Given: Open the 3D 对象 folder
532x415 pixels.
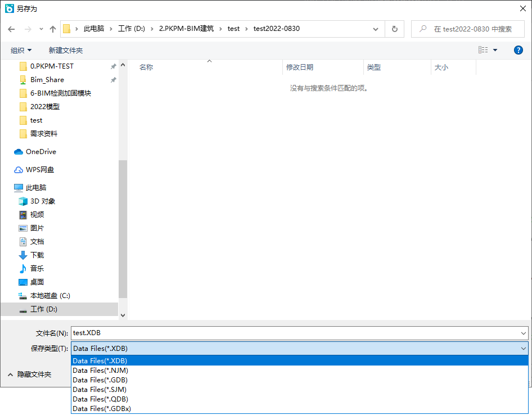Looking at the screenshot, I should click(x=42, y=201).
